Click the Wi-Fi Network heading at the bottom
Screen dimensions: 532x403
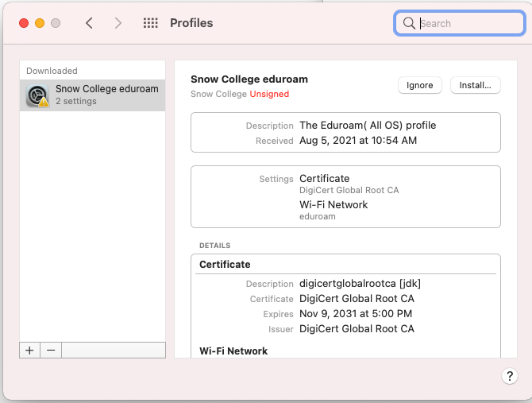[x=233, y=351]
